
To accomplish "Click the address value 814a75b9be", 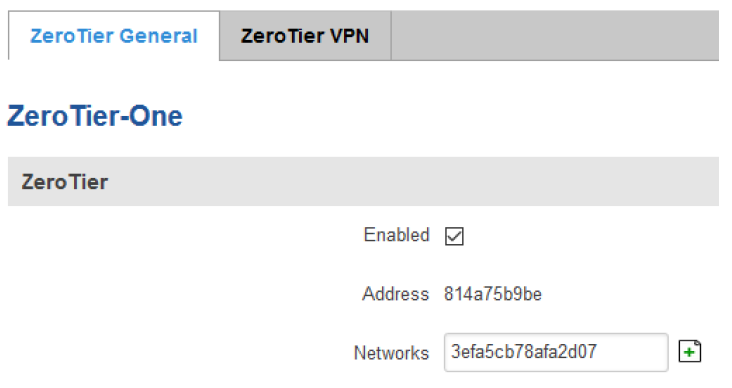I will [493, 294].
